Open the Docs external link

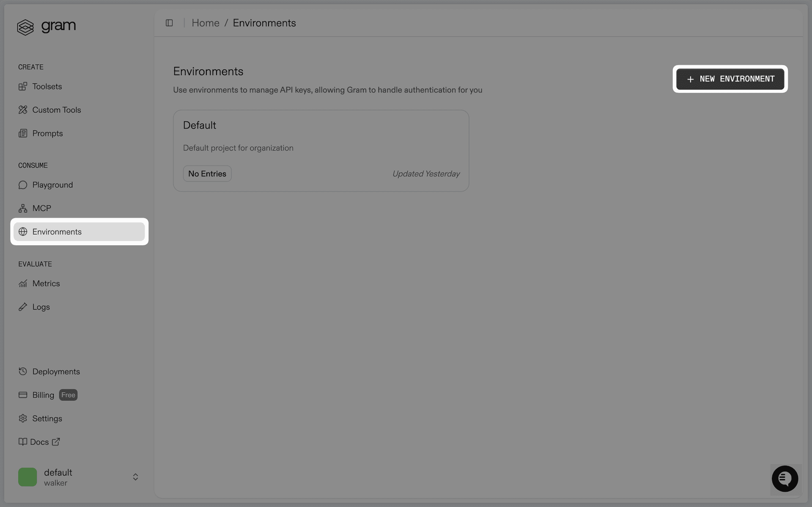(44, 441)
